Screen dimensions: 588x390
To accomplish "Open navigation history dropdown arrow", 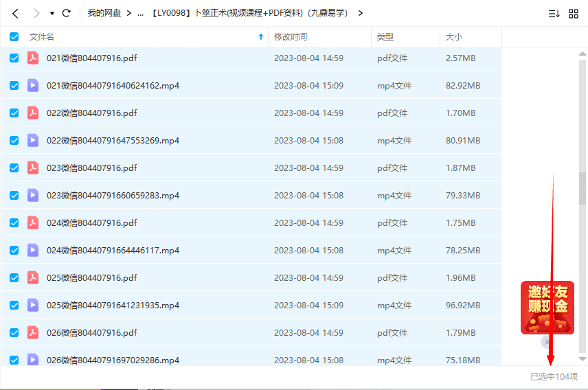I will point(52,13).
